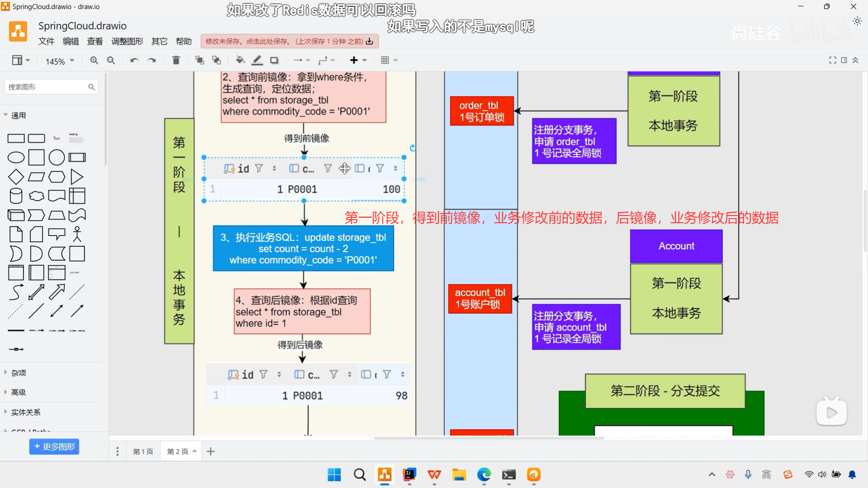The image size is (868, 488).
Task: Expand the 杂项 shape category
Action: pyautogui.click(x=19, y=373)
